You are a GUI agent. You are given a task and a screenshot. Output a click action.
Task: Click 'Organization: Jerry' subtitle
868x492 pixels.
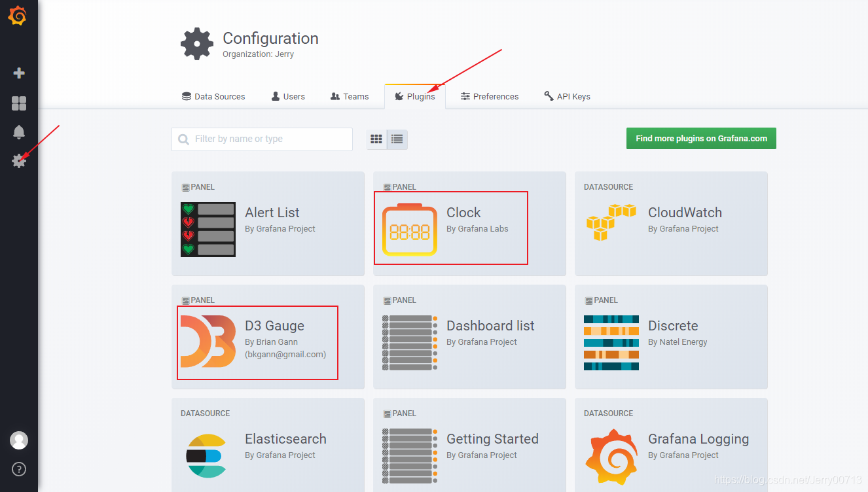[x=258, y=54]
